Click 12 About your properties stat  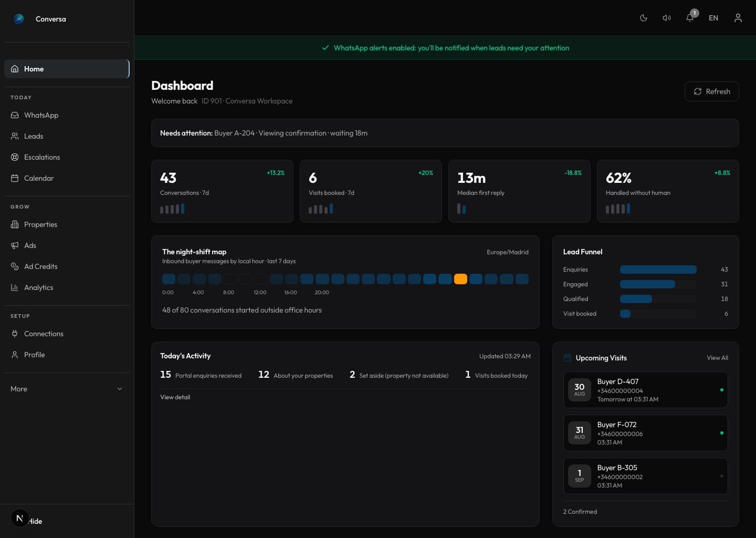[296, 375]
